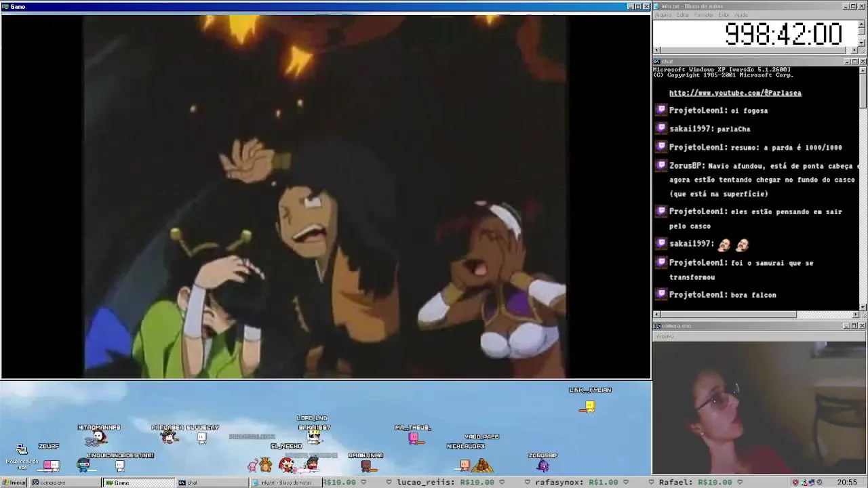Click Twitch badge beside 'parlaCha' message

click(x=661, y=128)
